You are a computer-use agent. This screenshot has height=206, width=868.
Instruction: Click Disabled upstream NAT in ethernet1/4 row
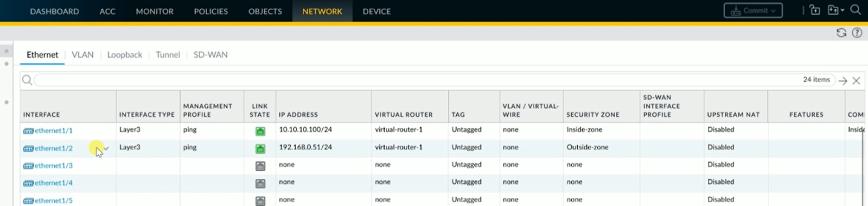(721, 182)
